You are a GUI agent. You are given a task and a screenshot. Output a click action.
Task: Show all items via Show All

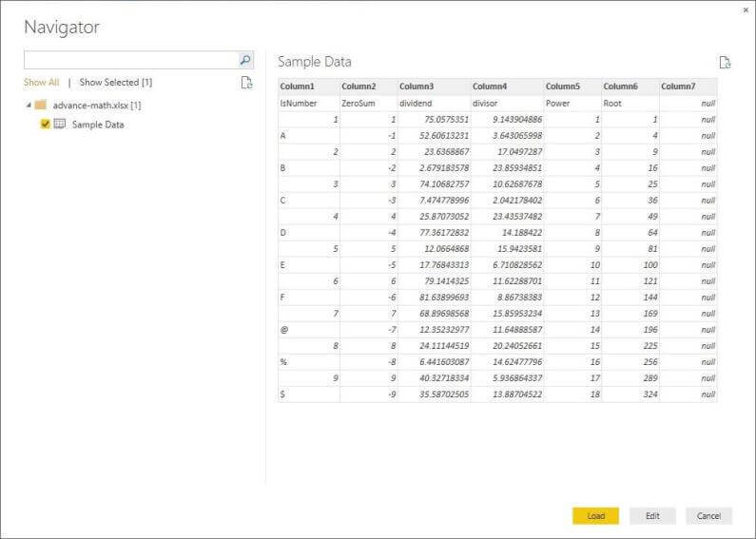click(41, 83)
